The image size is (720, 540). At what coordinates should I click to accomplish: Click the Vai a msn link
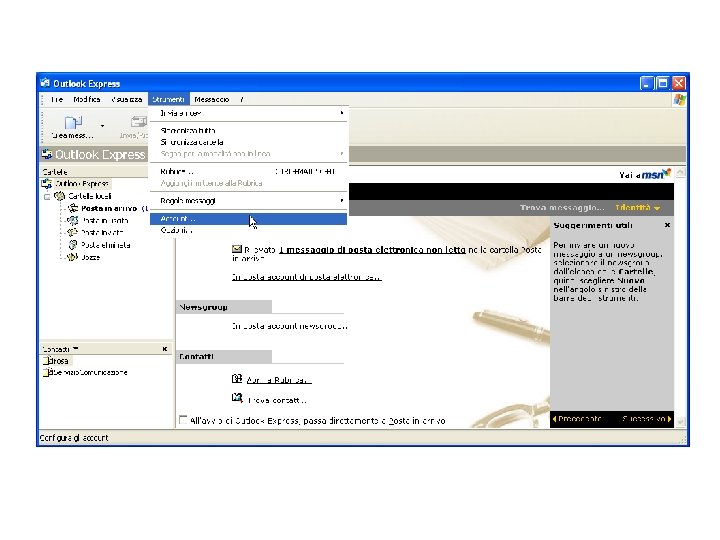point(645,174)
